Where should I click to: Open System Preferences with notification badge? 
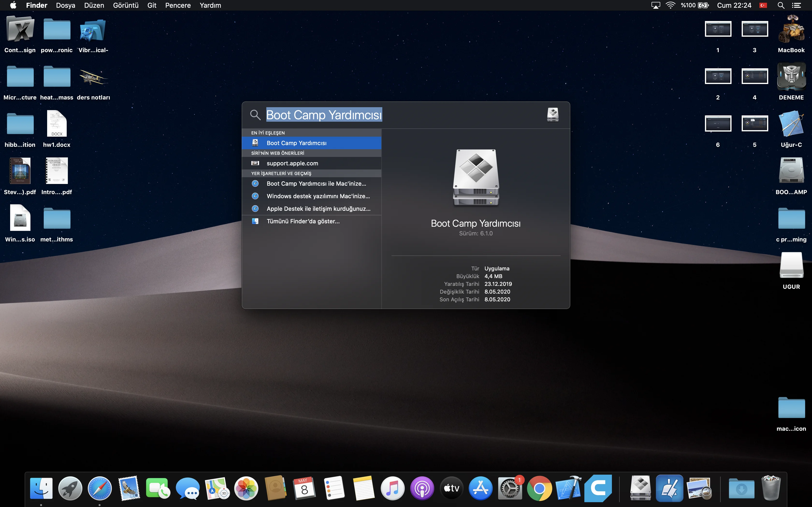coord(509,488)
